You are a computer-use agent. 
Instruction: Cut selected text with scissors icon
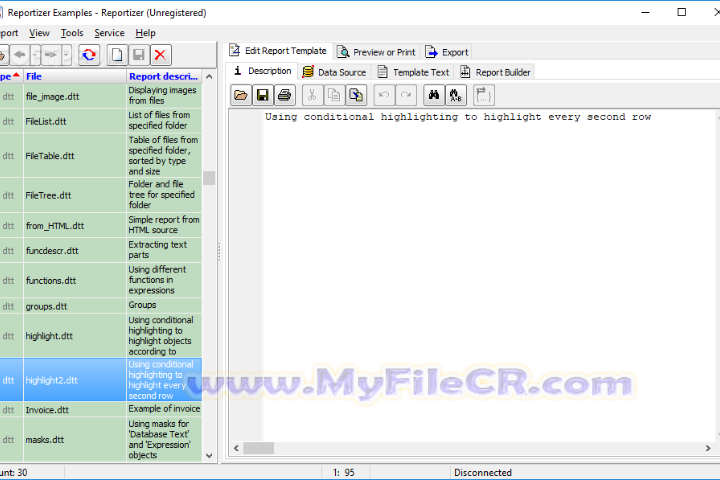coord(312,95)
